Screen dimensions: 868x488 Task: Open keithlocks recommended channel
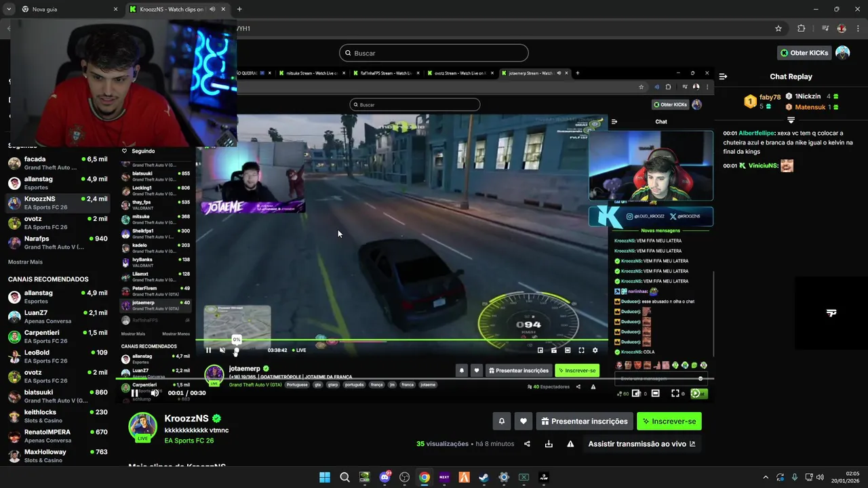58,416
